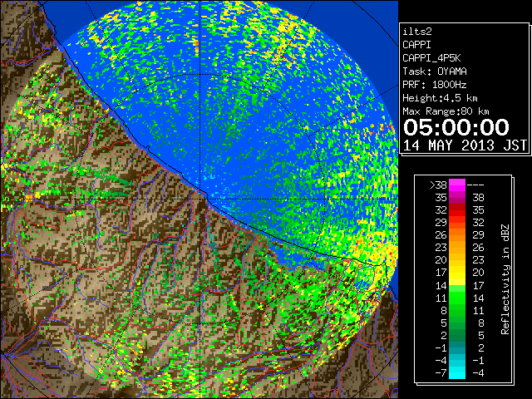Click the yellow 17 to 20 legend color
Viewport: 532px width, 399px height.
tap(457, 273)
